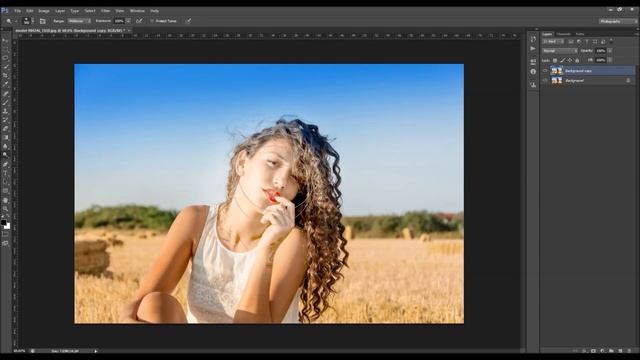
Task: Open the Normal blend mode dropdown
Action: pyautogui.click(x=560, y=51)
